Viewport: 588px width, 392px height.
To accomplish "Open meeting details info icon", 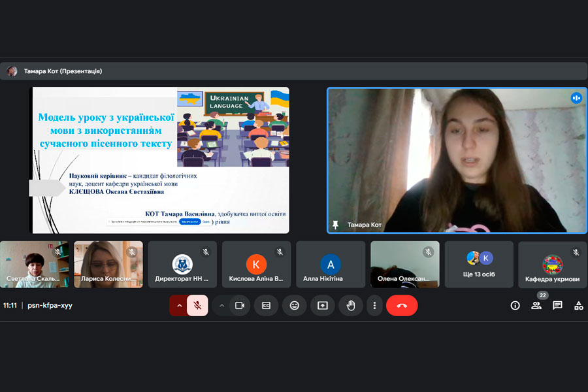I will [x=515, y=305].
